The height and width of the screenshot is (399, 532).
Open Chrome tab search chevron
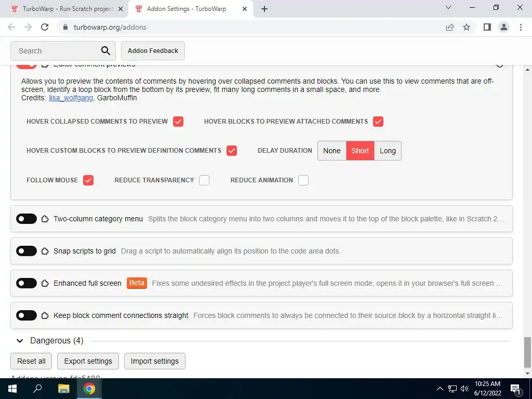click(448, 7)
